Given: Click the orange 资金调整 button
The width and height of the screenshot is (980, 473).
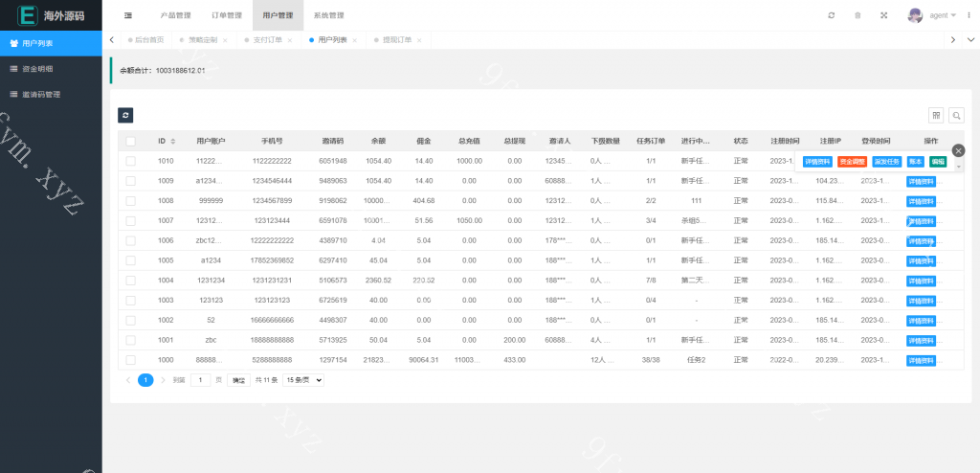Looking at the screenshot, I should [x=853, y=162].
